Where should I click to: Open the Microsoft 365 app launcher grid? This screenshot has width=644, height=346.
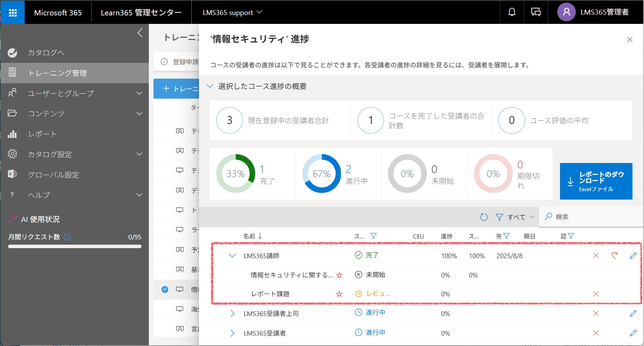coord(13,13)
